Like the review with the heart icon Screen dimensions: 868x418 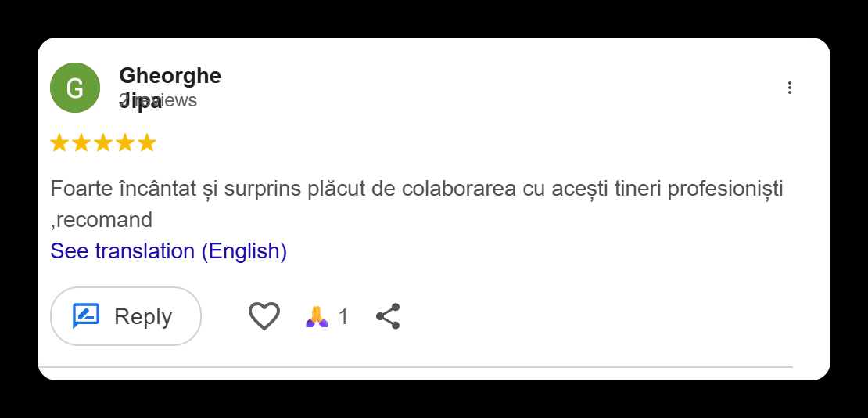pyautogui.click(x=264, y=316)
